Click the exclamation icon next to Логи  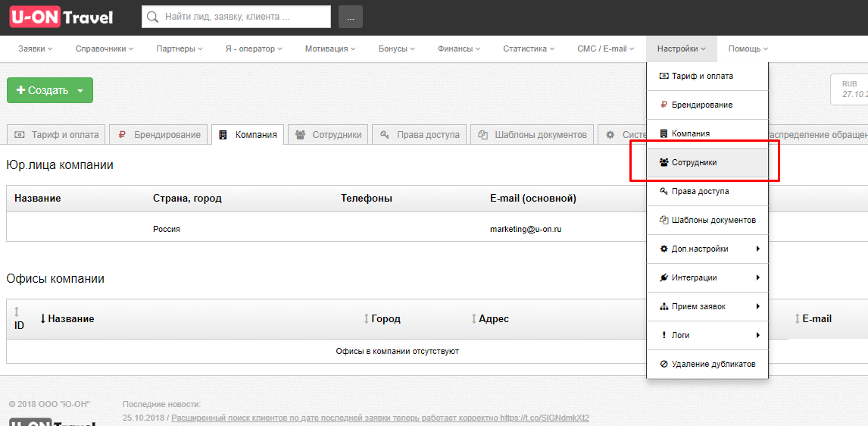coord(663,335)
